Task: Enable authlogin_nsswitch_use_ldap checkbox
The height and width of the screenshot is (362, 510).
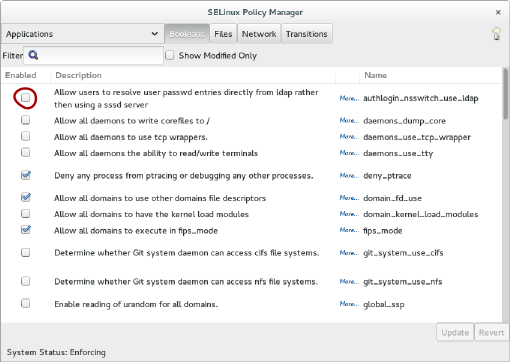Action: pyautogui.click(x=25, y=98)
